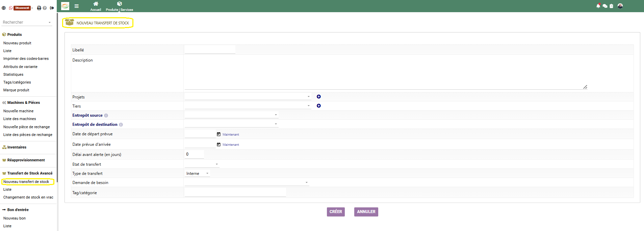Open Imprimer des codes-barres
The image size is (644, 231).
point(26,59)
